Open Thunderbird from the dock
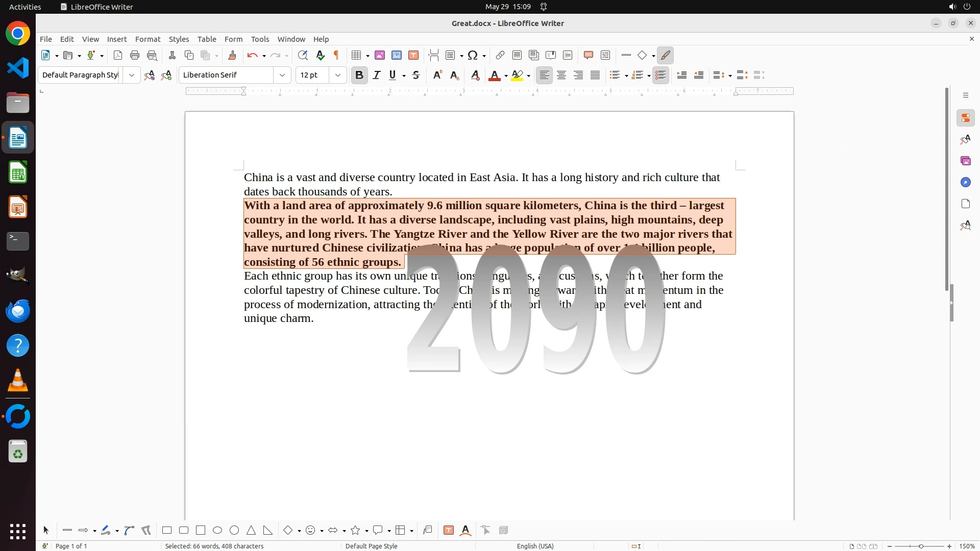The height and width of the screenshot is (551, 980). (18, 311)
